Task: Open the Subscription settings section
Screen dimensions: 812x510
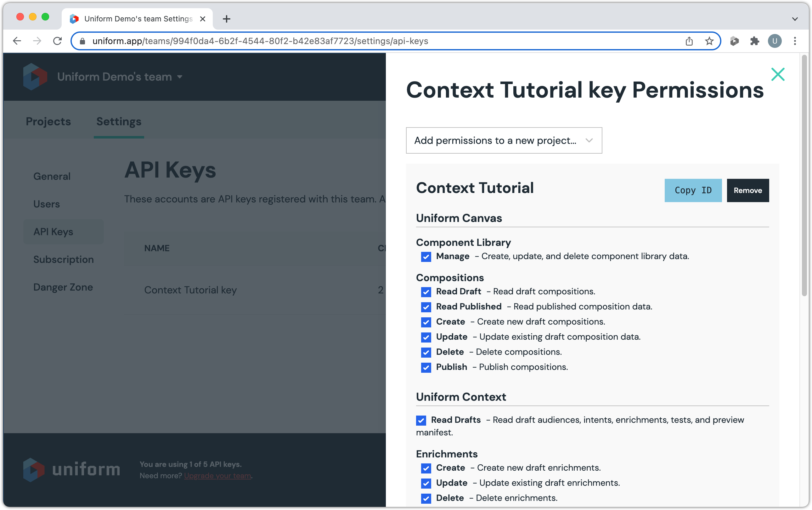Action: tap(63, 259)
